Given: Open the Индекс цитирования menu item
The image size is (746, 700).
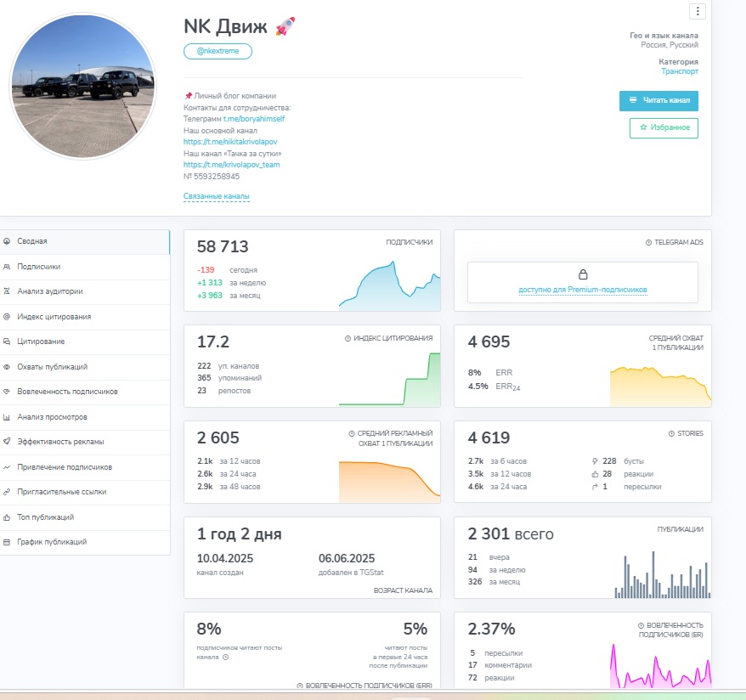Looking at the screenshot, I should [x=54, y=317].
